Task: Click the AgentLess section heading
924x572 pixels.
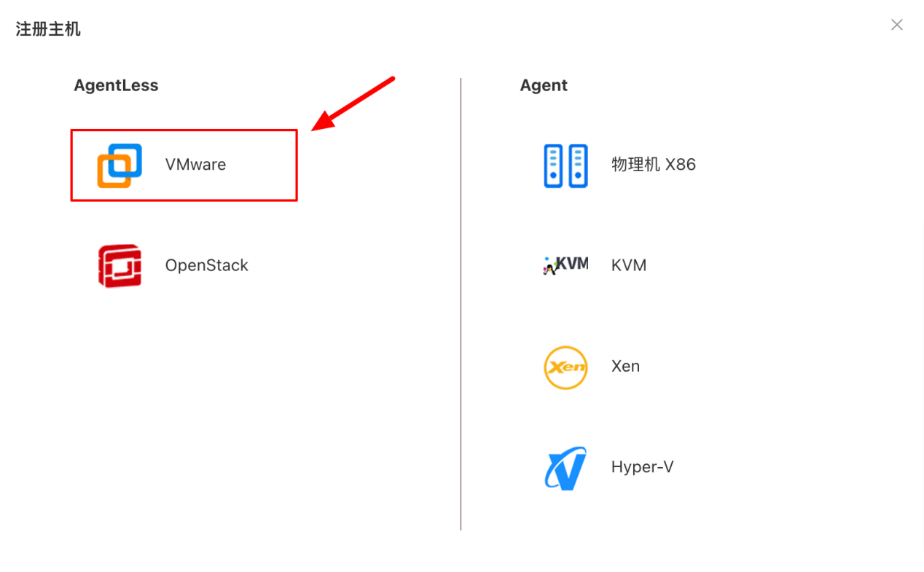Action: [116, 85]
